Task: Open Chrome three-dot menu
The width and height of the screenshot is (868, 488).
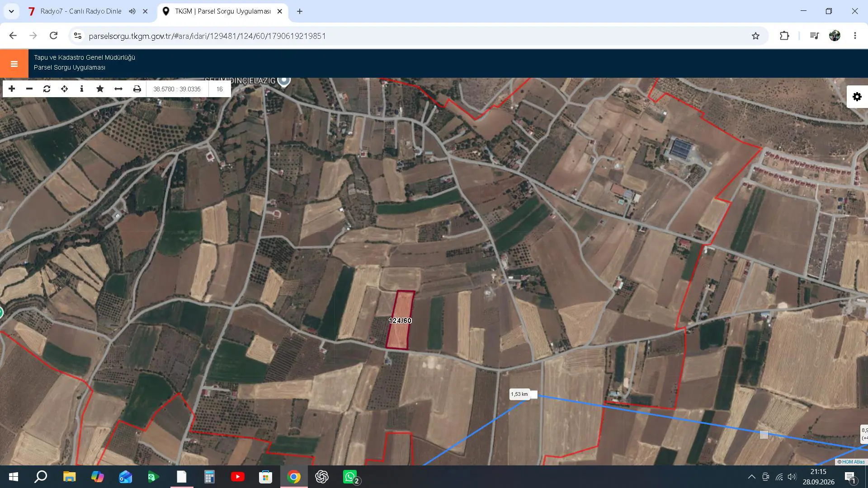Action: click(x=855, y=36)
